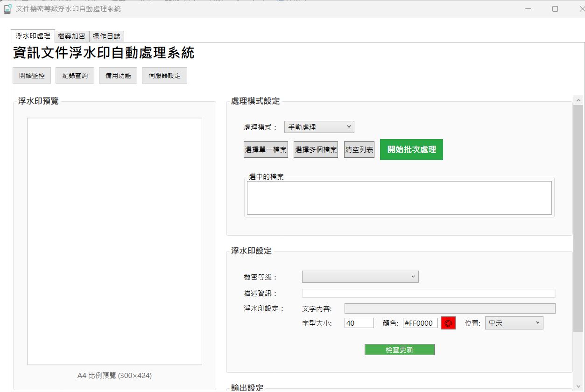
Task: Open 伺服器設定 server settings
Action: [164, 76]
